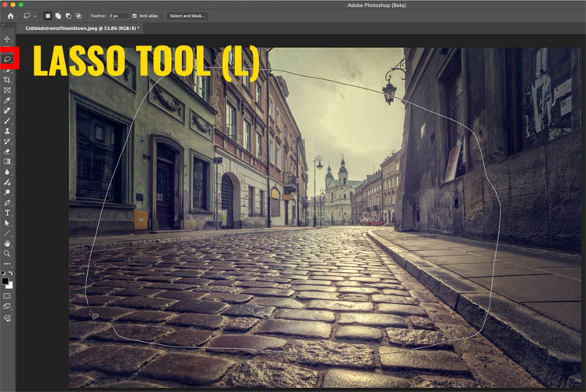586x392 pixels.
Task: Select the Gradient tool
Action: (7, 162)
